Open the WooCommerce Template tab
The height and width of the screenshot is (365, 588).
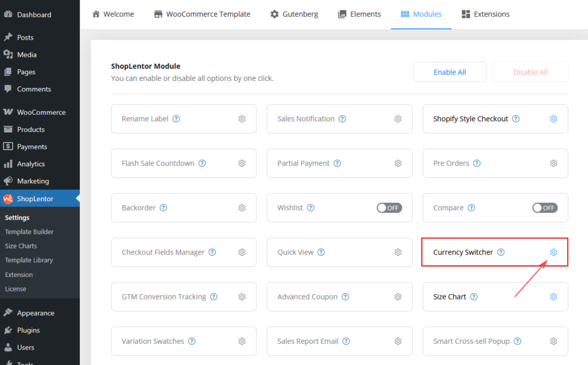(202, 14)
